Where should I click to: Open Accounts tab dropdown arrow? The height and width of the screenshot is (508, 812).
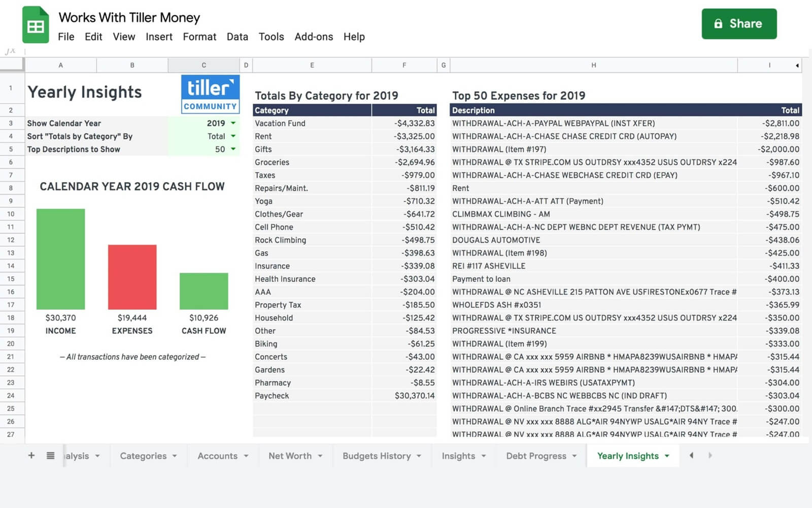pyautogui.click(x=246, y=456)
